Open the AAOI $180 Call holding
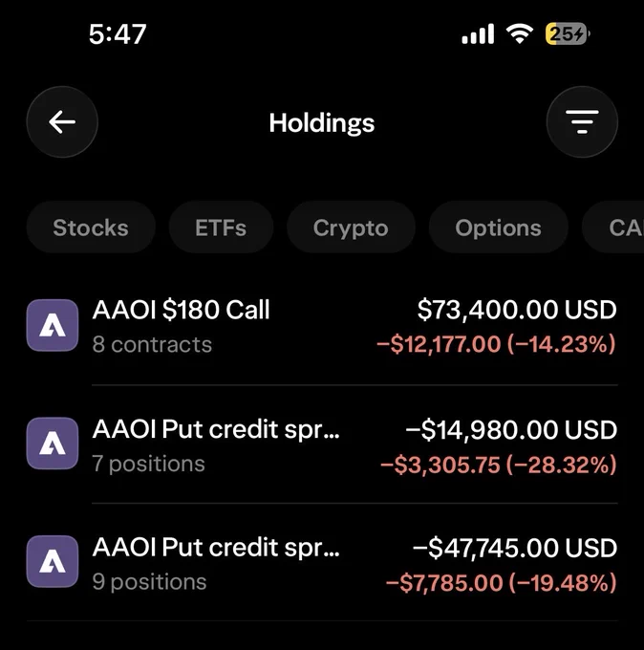 coord(322,326)
